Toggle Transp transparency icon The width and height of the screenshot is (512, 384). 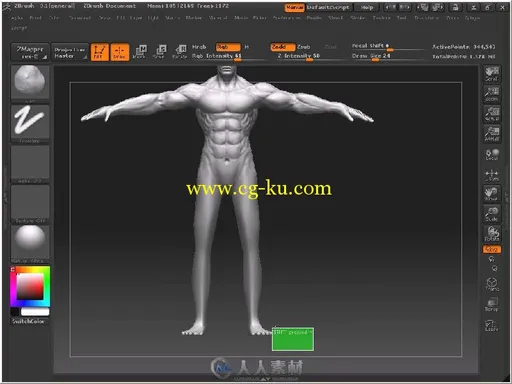pos(492,304)
